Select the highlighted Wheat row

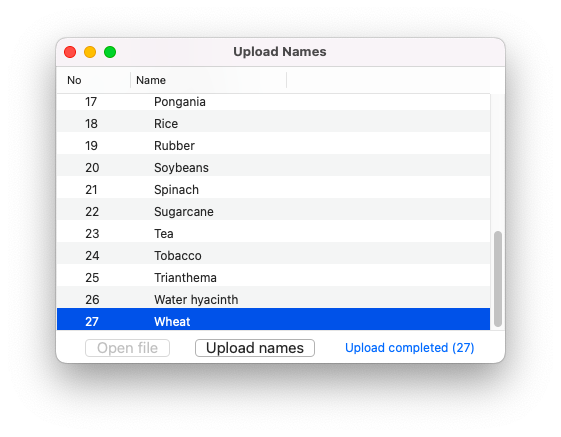click(273, 320)
